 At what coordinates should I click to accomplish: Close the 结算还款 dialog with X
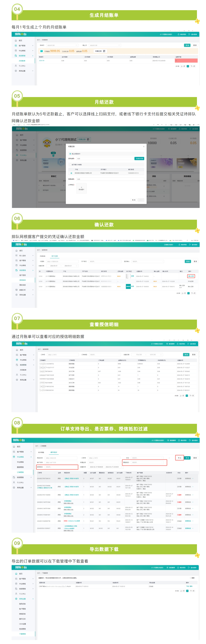144,147
